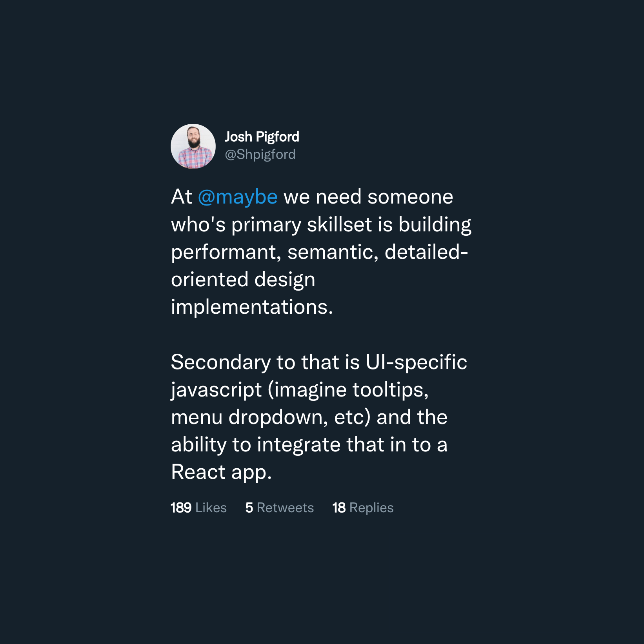Click the Retweets label
The image size is (644, 644).
tap(285, 508)
